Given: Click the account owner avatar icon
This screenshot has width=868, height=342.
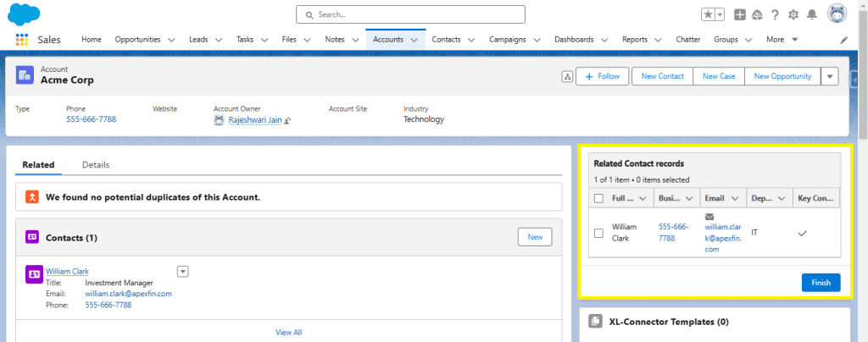Looking at the screenshot, I should tap(220, 119).
